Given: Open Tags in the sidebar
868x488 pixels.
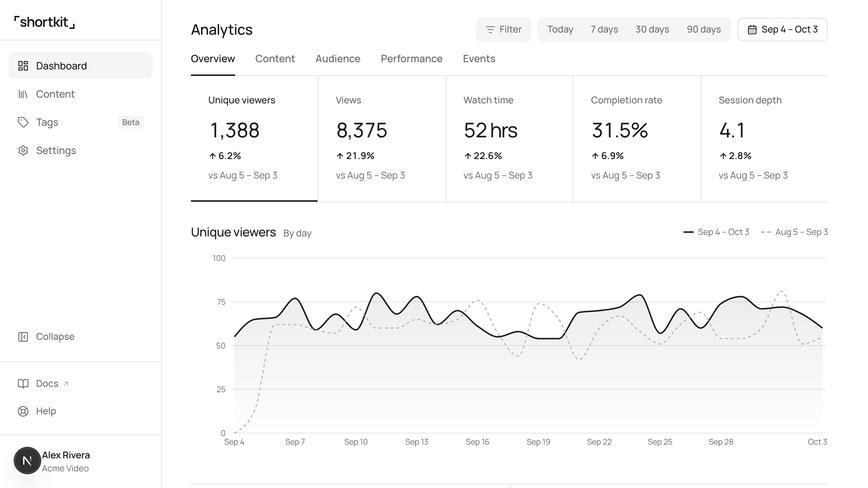Looking at the screenshot, I should click(81, 122).
